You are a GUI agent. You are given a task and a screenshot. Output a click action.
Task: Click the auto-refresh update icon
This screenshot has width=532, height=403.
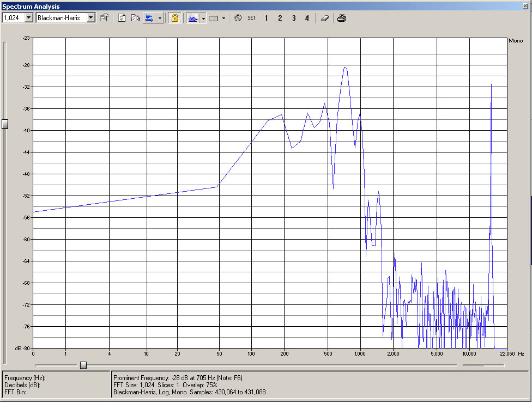click(x=135, y=18)
